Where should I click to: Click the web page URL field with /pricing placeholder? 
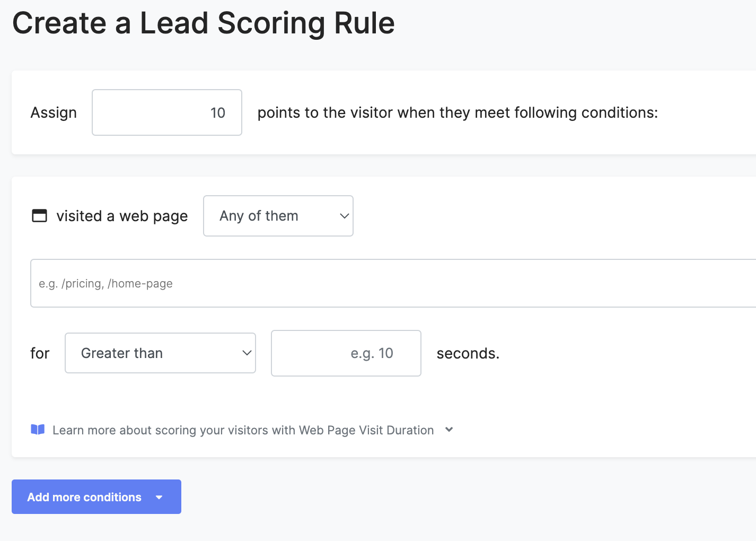click(393, 283)
